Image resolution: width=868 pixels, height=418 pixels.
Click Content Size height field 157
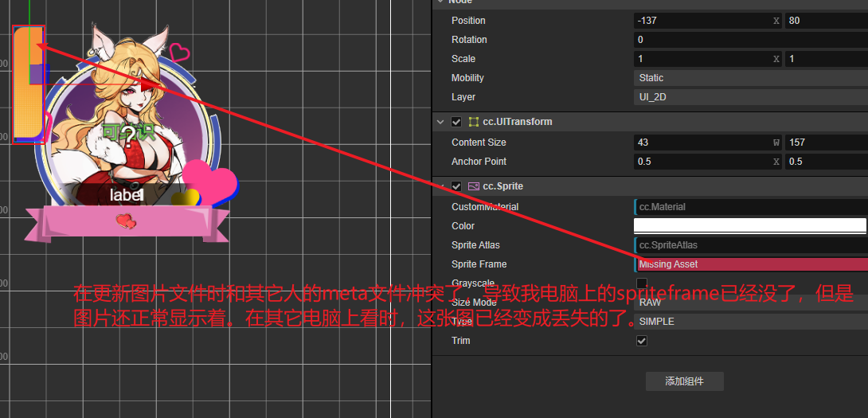[x=827, y=143]
